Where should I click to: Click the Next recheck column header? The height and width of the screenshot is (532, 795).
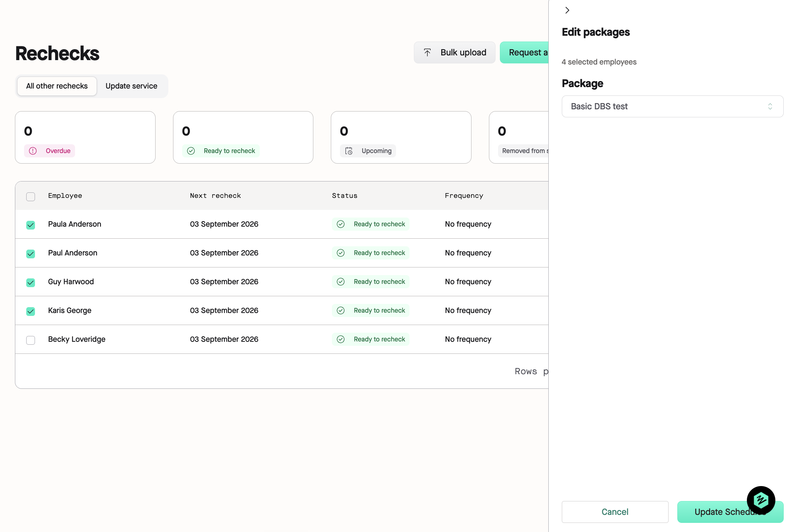(215, 196)
